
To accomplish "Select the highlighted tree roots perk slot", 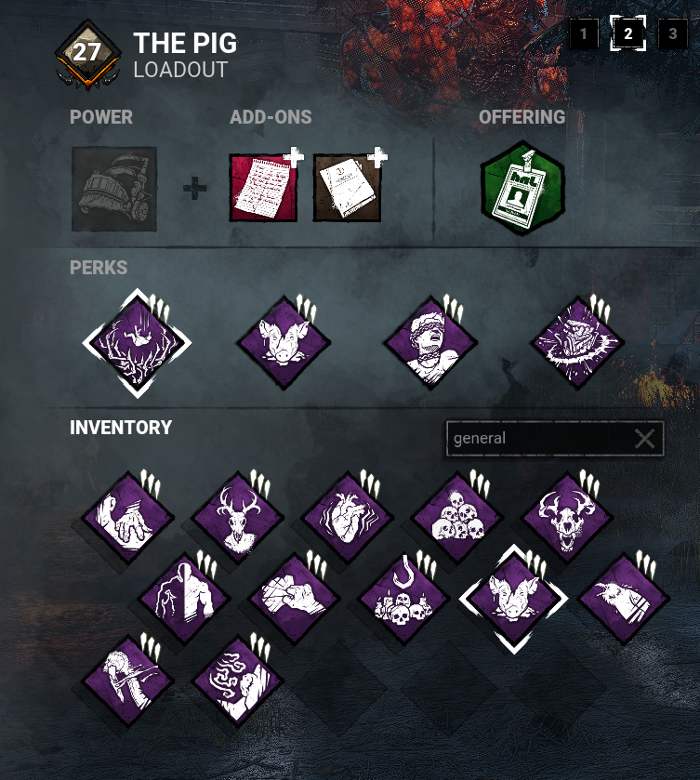I will pyautogui.click(x=137, y=343).
